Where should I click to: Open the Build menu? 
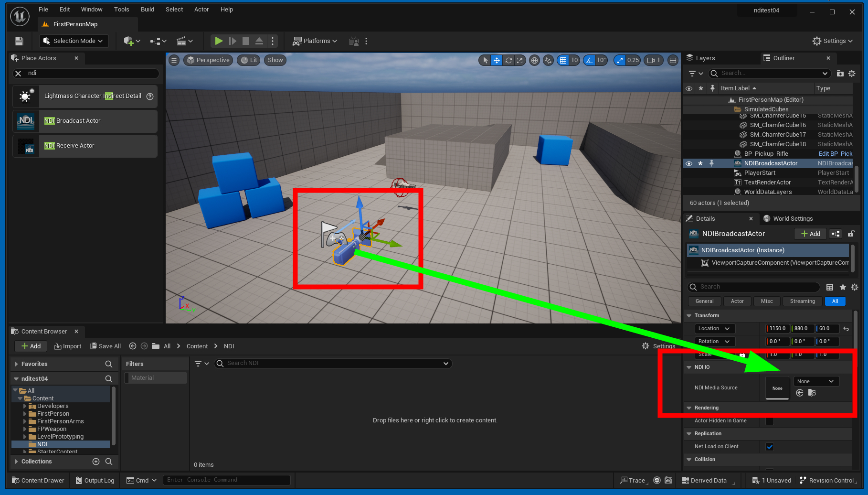(147, 10)
